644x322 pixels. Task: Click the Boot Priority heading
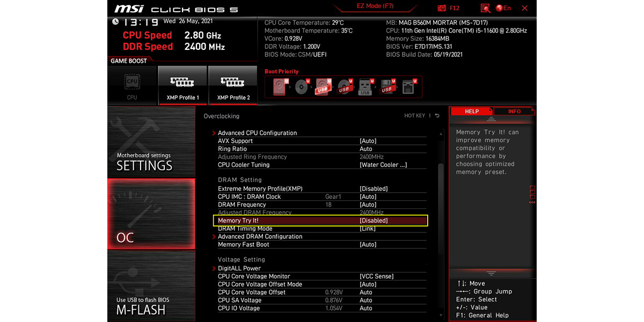(282, 71)
